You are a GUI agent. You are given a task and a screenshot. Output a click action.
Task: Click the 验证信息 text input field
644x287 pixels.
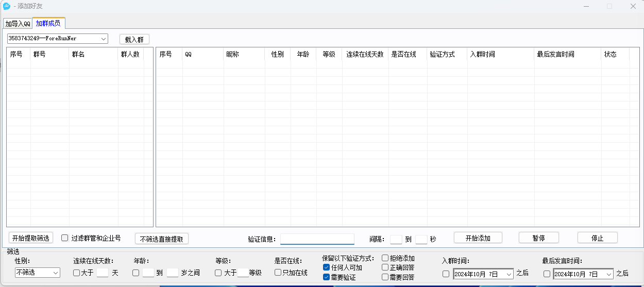click(x=317, y=239)
